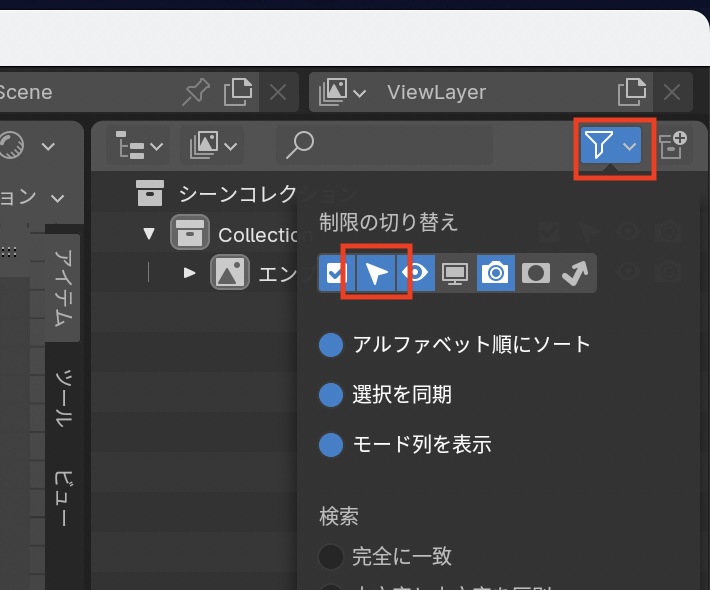
Task: Collapse the Collection tree item
Action: pyautogui.click(x=150, y=234)
